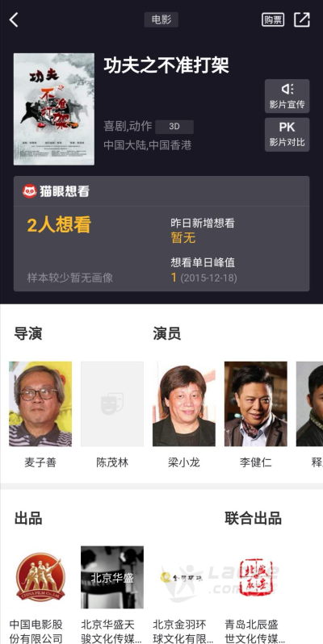Open 青岛北辰盛世 red seal logo
This screenshot has width=323, height=644.
pyautogui.click(x=256, y=577)
